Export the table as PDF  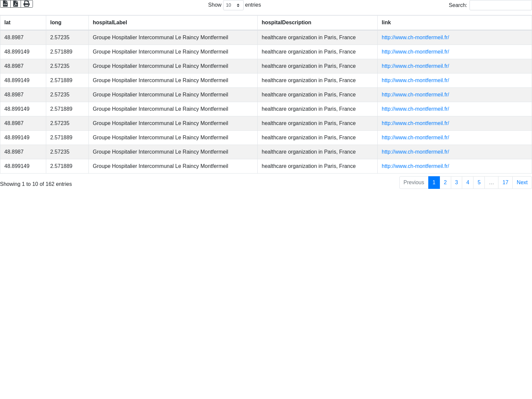[16, 4]
